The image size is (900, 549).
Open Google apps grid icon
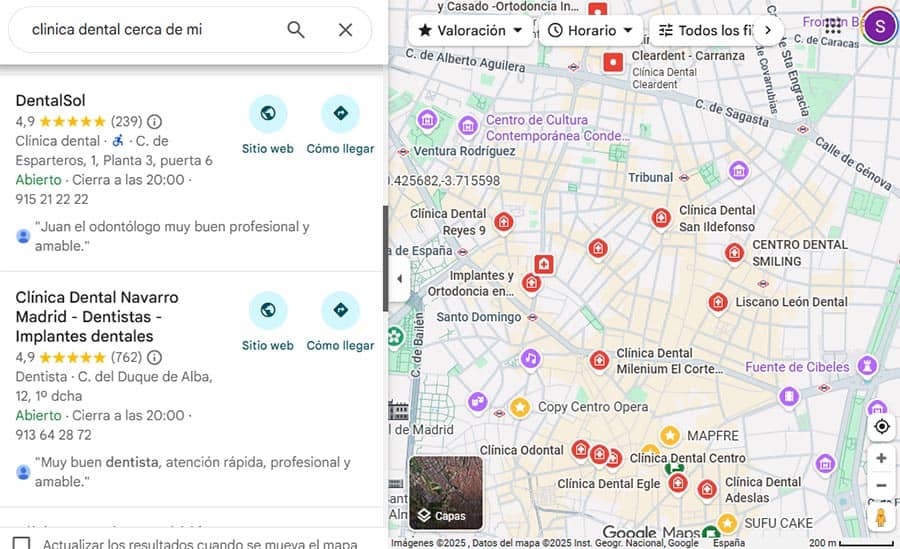[833, 26]
